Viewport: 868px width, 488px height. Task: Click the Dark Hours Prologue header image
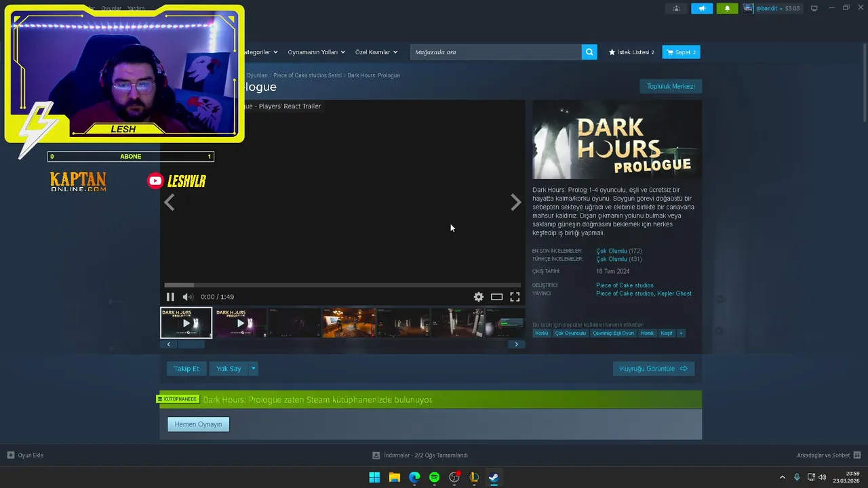tap(617, 140)
